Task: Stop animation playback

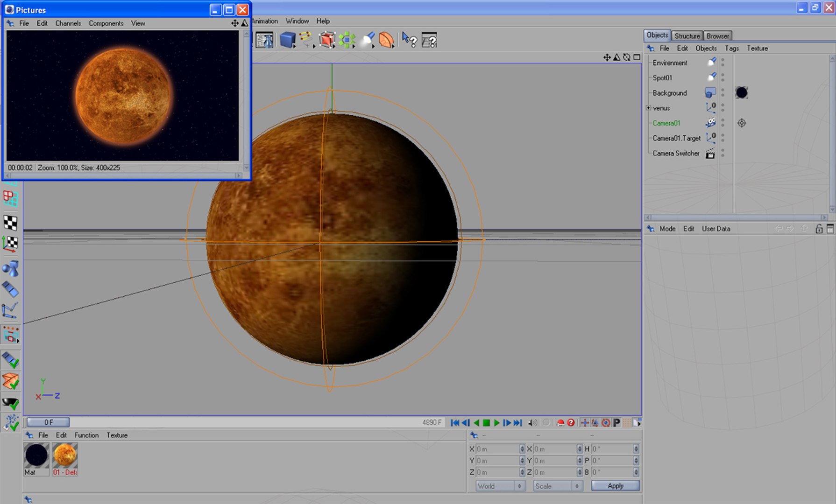Action: point(486,423)
